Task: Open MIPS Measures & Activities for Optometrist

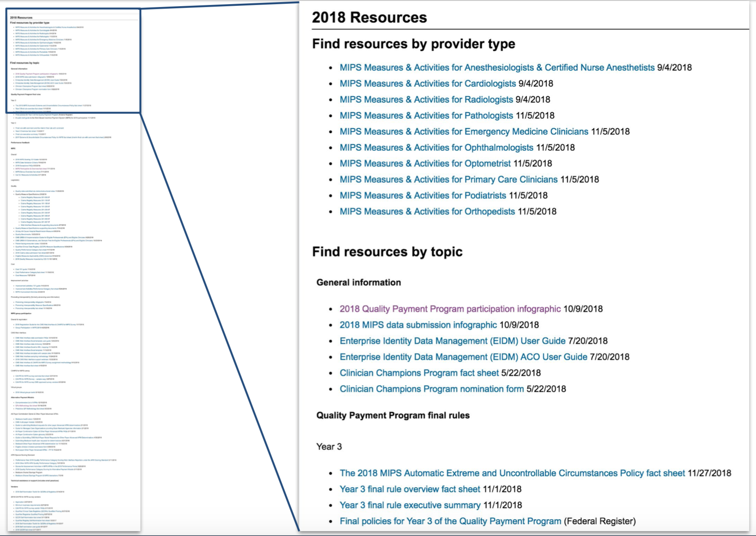Action: pyautogui.click(x=424, y=163)
